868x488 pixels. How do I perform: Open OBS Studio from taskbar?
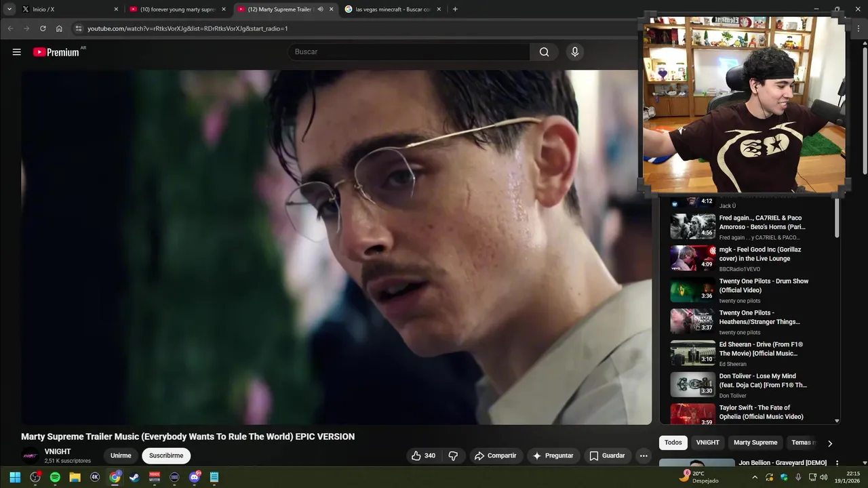point(35,477)
